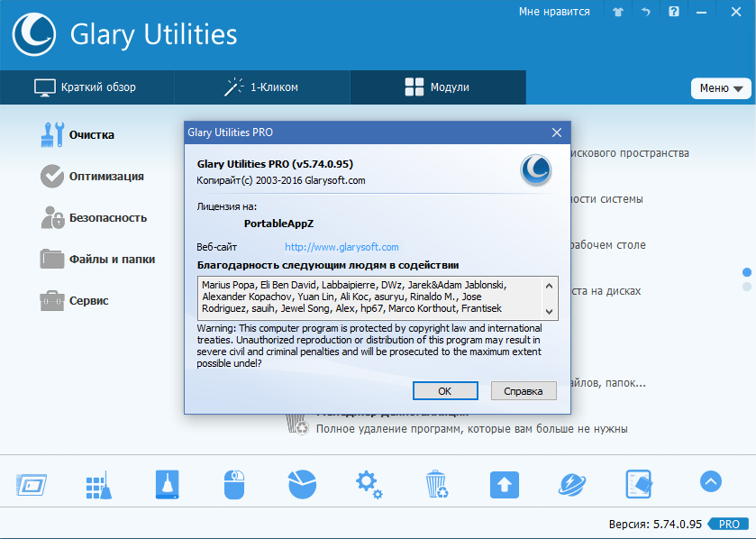756x539 pixels.
Task: Click the 'Мне нравится' link
Action: point(554,12)
